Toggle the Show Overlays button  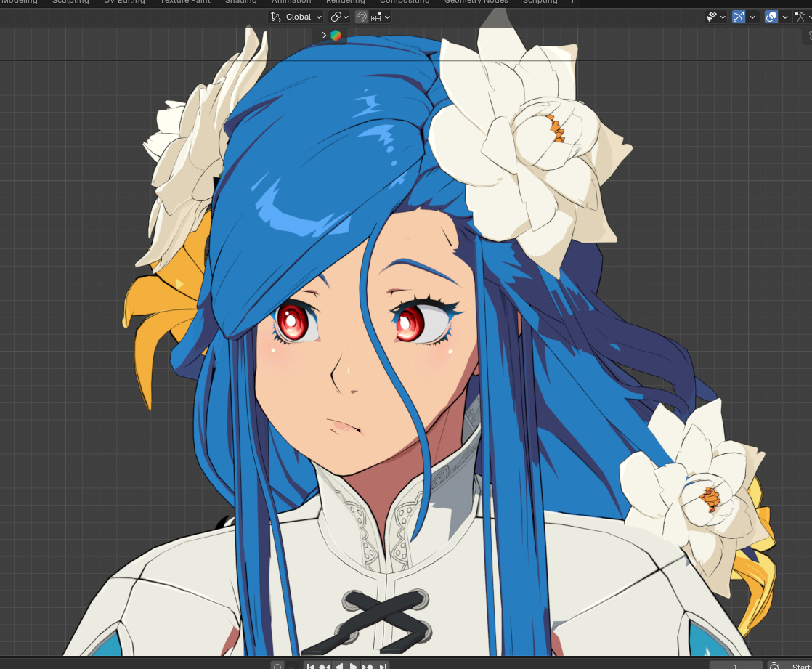click(771, 17)
